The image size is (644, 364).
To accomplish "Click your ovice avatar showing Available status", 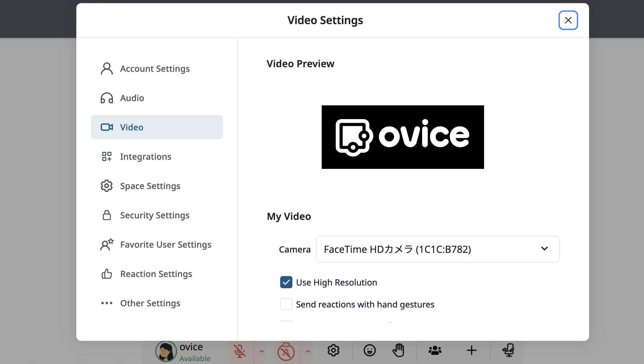I will coord(166,351).
